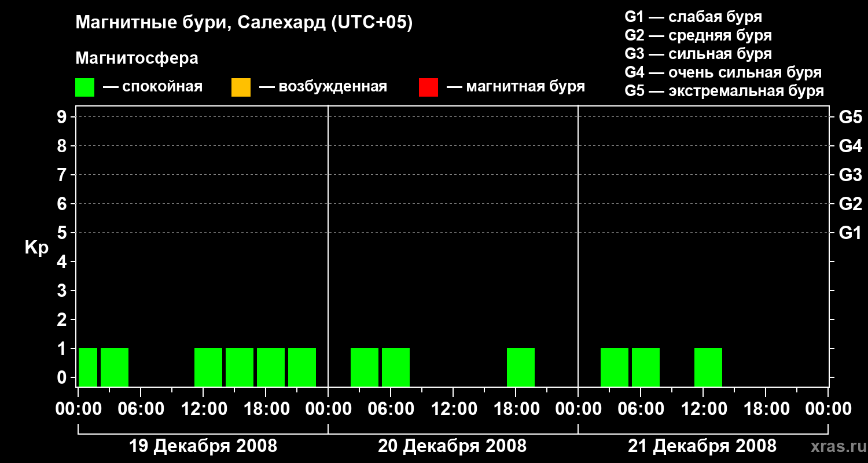Viewport: 868px width, 463px height.
Task: Click the last green bar of 19 December
Action: pos(302,367)
